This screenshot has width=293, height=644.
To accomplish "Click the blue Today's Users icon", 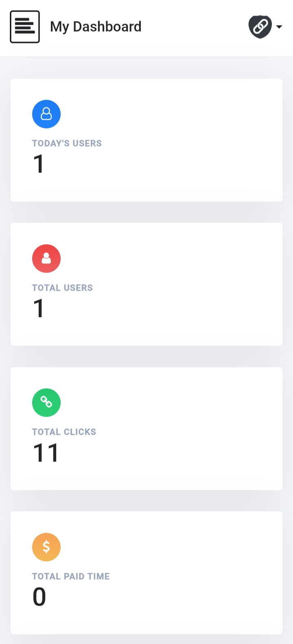I will click(46, 114).
